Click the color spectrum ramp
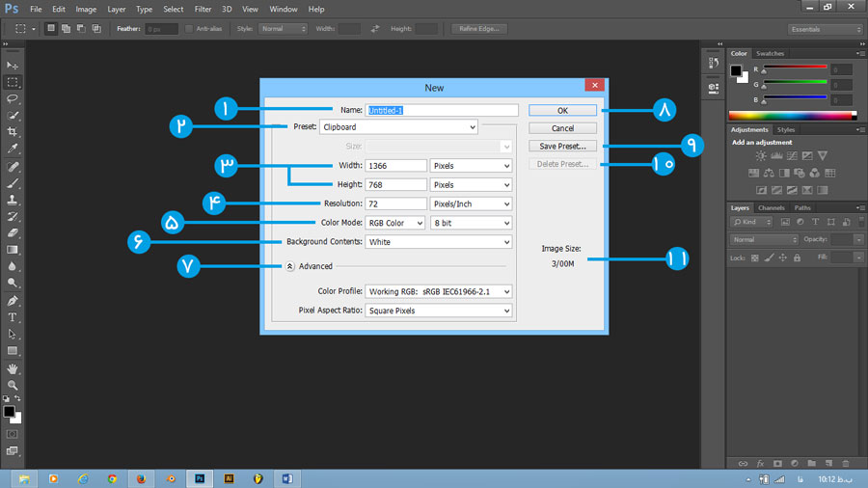Screen dimensions: 868x488 (793, 116)
